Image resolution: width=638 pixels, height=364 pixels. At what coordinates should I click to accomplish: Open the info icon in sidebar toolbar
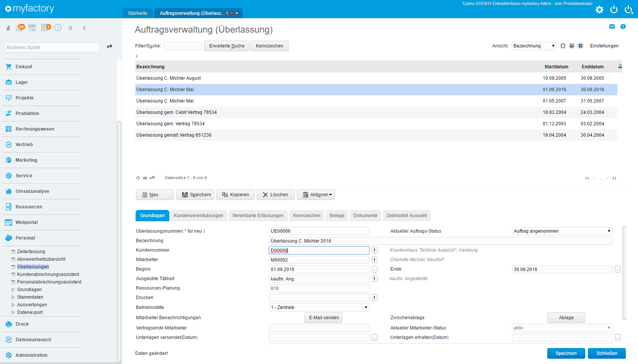(58, 28)
